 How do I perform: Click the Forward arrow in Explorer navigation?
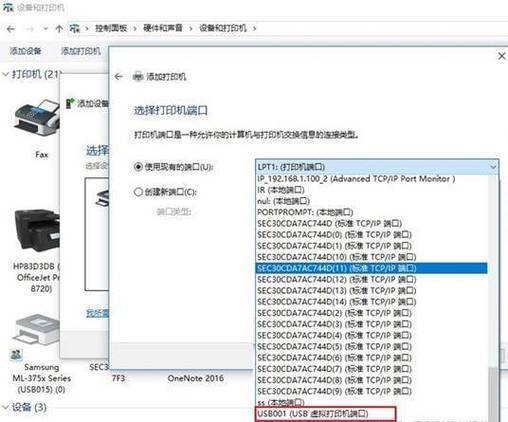click(30, 29)
